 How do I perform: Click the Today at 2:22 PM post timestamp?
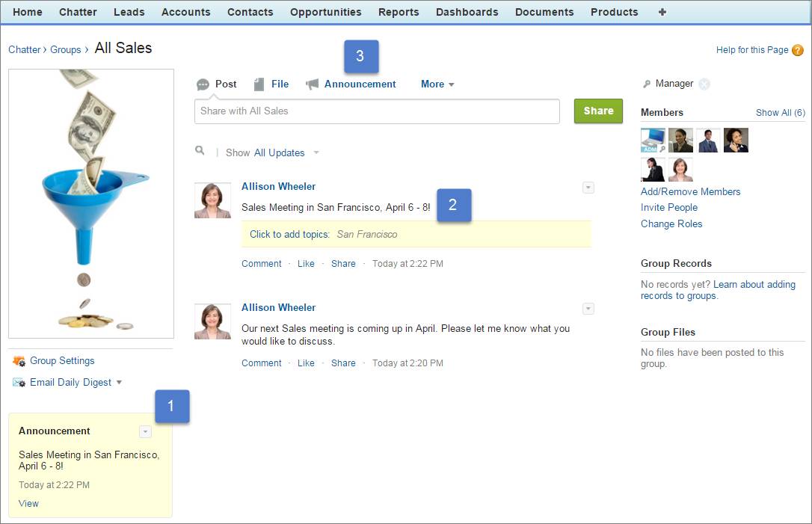click(x=407, y=264)
